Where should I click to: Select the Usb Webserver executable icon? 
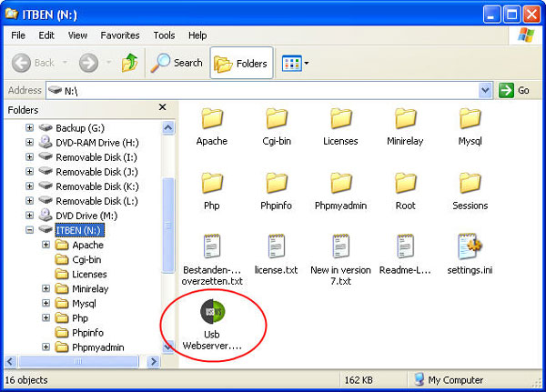(213, 311)
